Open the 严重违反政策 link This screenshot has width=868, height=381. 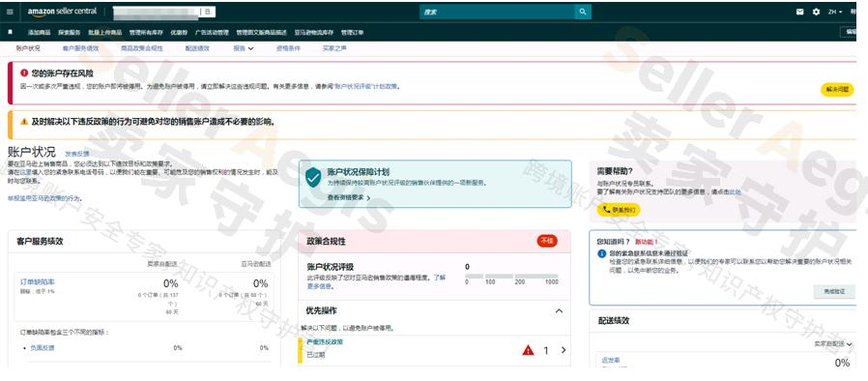325,341
